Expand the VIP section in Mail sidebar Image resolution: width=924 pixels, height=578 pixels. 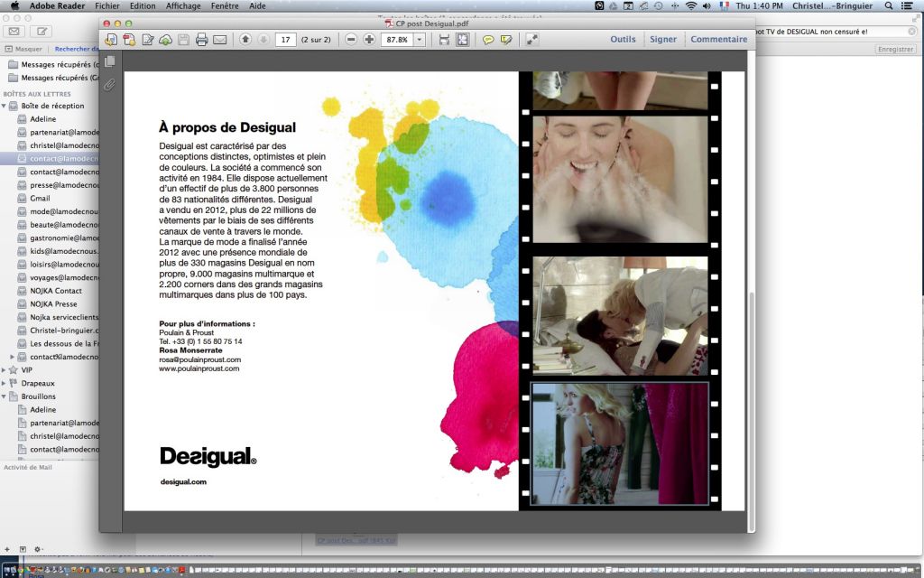[x=5, y=370]
